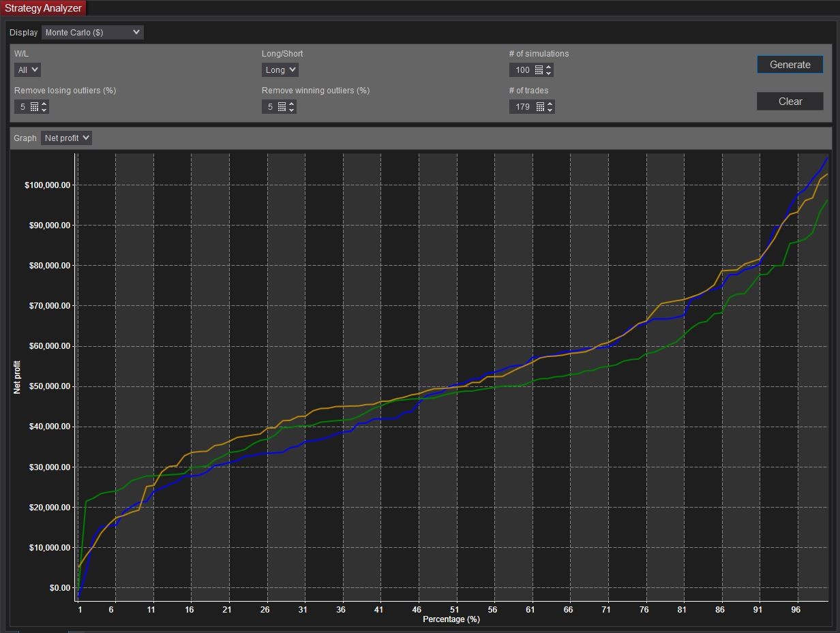Click the Clear button

[790, 101]
